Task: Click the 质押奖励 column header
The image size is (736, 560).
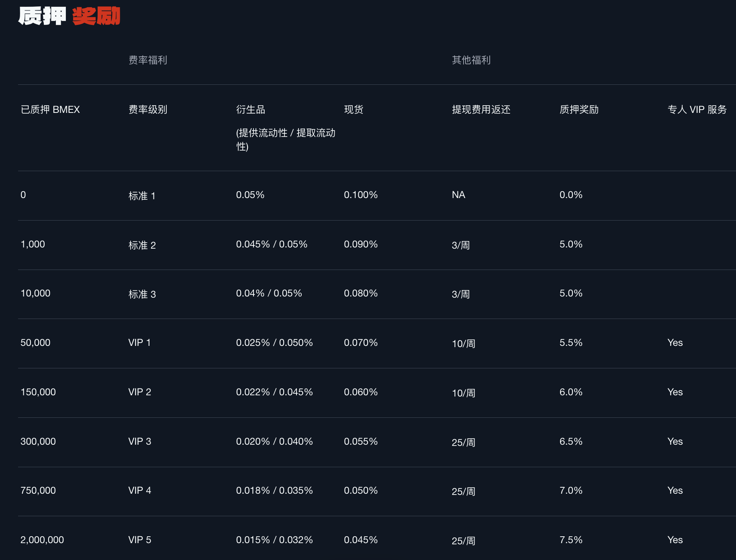Action: click(579, 109)
